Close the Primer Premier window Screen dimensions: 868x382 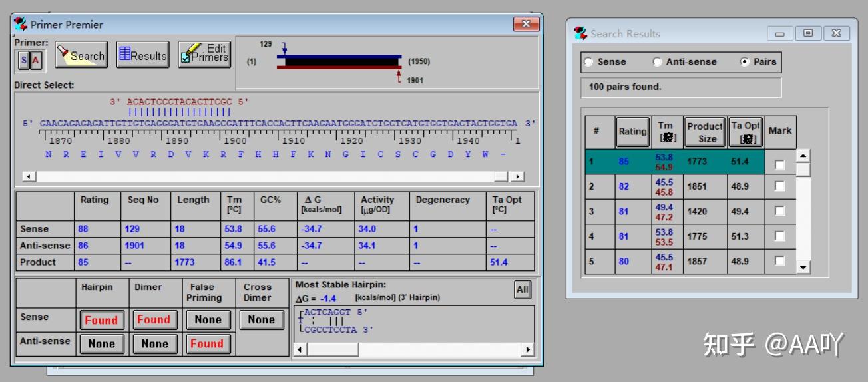tap(526, 25)
